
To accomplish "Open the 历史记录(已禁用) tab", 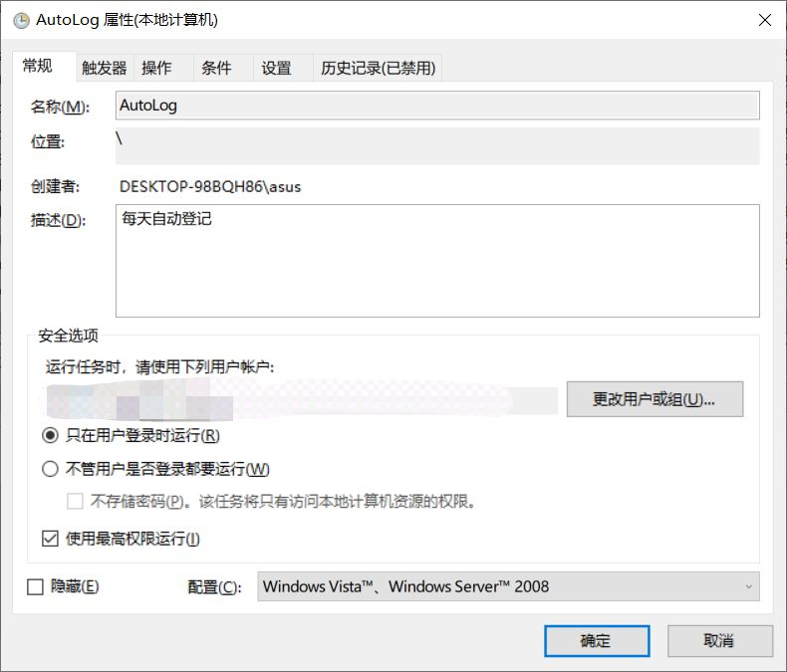I will [x=378, y=68].
